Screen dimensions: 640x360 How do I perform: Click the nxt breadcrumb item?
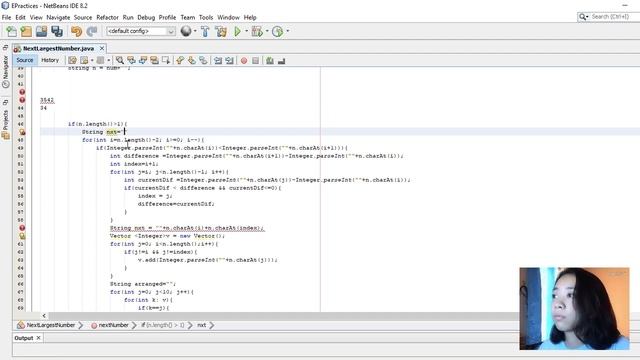(202, 325)
